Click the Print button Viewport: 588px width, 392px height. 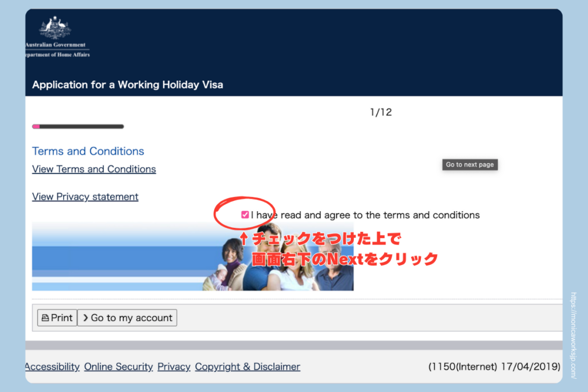[x=57, y=318]
